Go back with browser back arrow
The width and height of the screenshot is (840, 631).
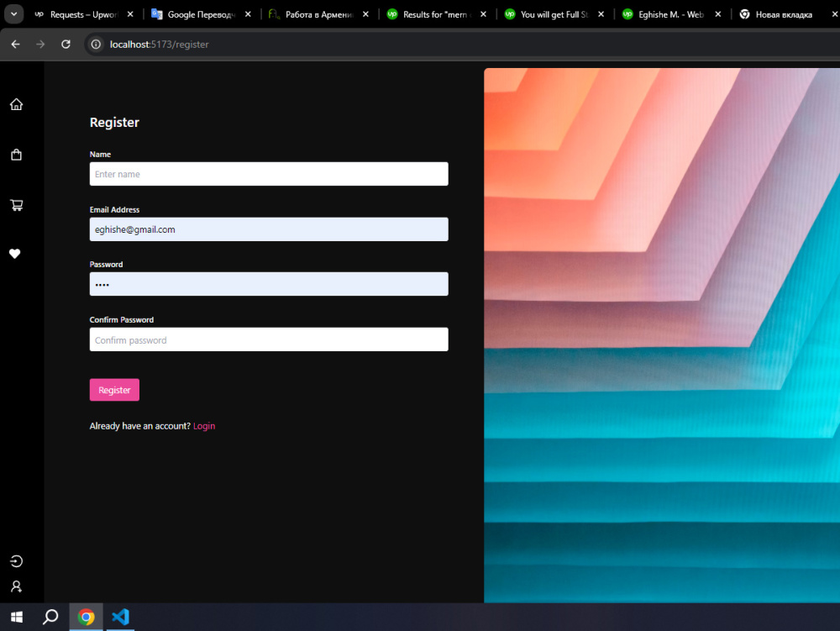(x=15, y=44)
